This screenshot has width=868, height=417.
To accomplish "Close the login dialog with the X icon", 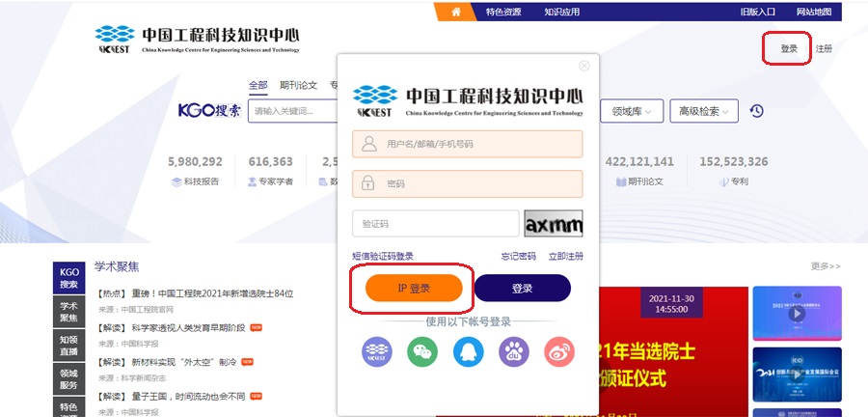I will [584, 66].
